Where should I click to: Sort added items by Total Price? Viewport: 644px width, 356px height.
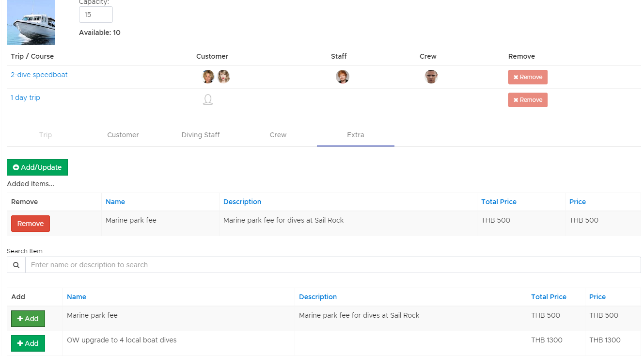499,202
